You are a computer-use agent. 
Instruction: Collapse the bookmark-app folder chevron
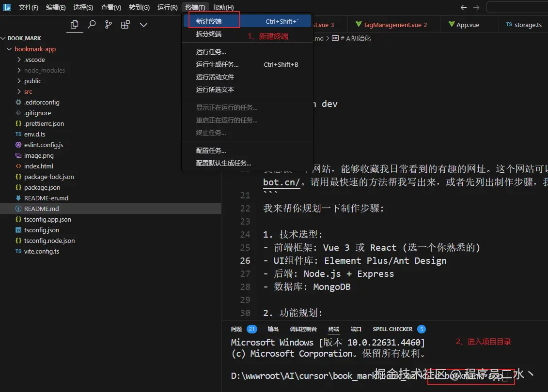pyautogui.click(x=9, y=49)
